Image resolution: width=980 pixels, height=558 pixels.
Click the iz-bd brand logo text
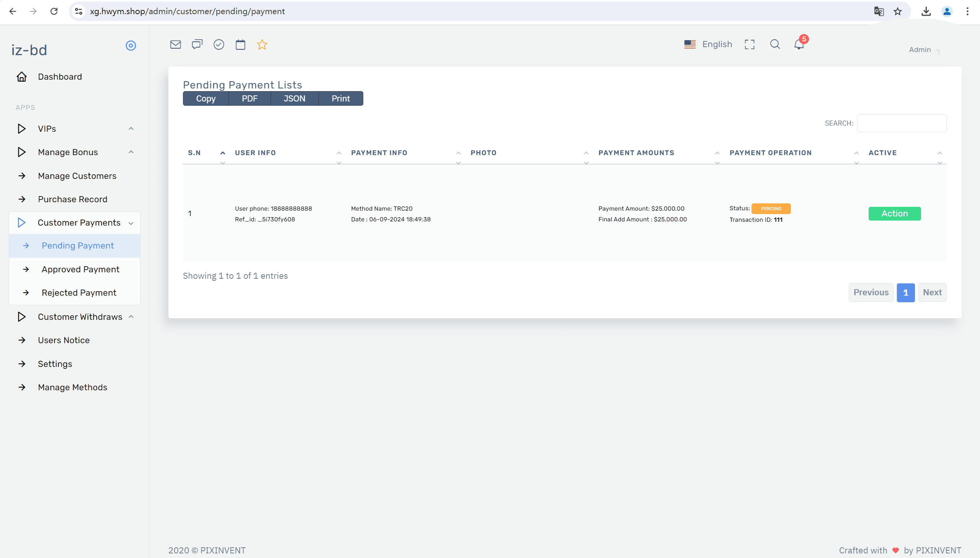tap(29, 50)
